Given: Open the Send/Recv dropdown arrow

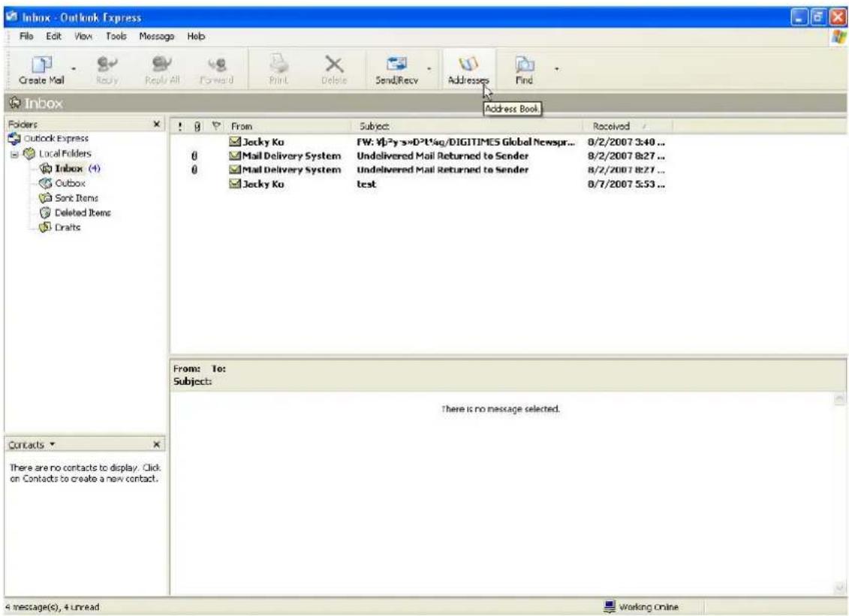Looking at the screenshot, I should pyautogui.click(x=429, y=69).
